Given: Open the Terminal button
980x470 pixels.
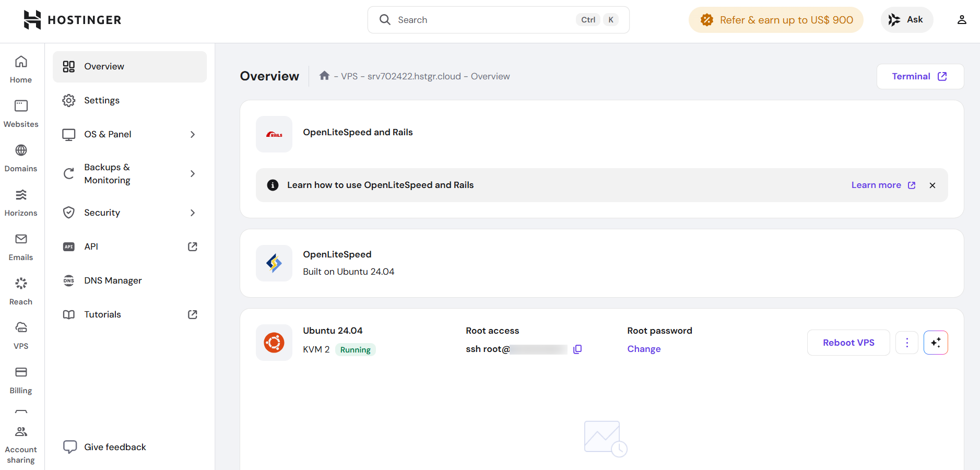Looking at the screenshot, I should [x=920, y=76].
